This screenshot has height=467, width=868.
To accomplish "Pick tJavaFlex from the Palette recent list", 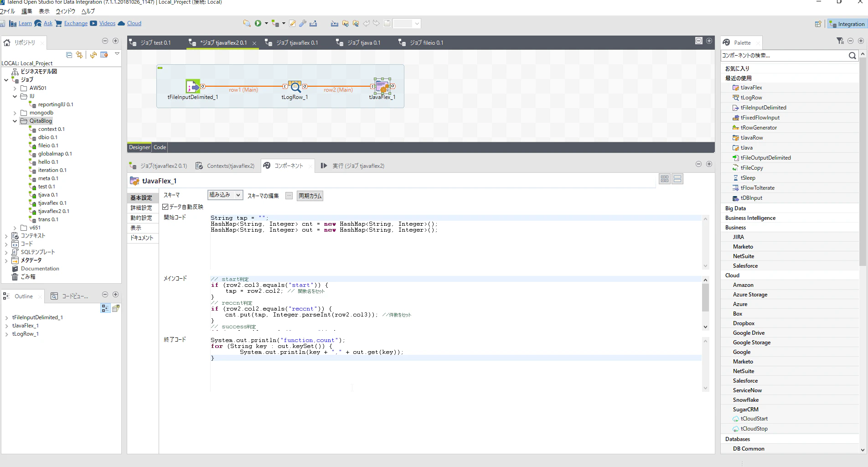I will pos(751,88).
